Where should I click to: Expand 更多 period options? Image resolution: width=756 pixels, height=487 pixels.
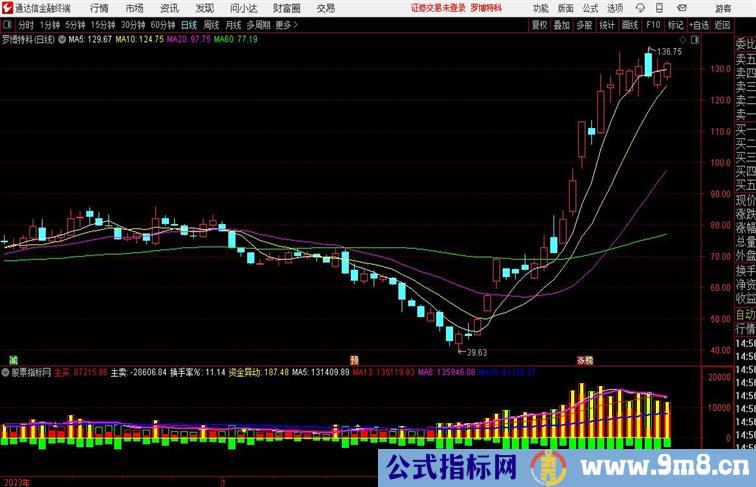tap(286, 25)
